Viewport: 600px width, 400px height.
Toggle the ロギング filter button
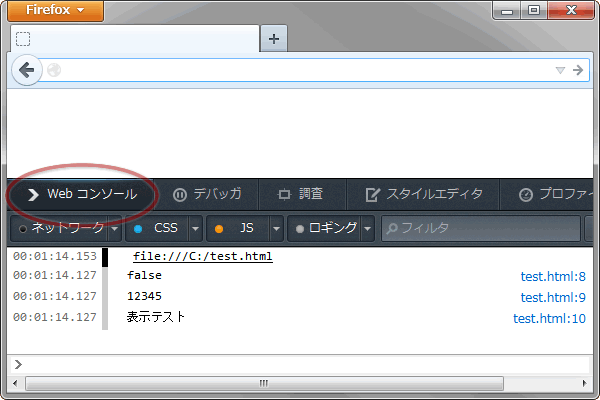pyautogui.click(x=324, y=229)
